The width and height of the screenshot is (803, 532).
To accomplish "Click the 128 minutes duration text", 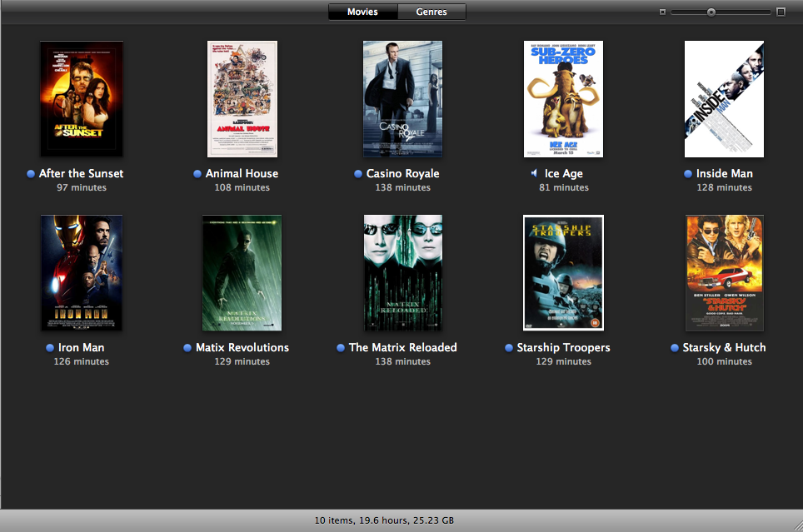I will point(725,187).
